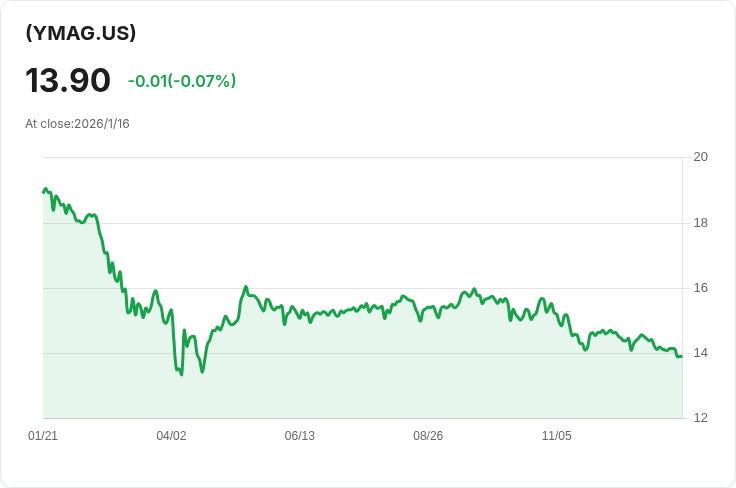The width and height of the screenshot is (736, 488).
Task: Click the 12 label on the price axis
Action: pyautogui.click(x=700, y=418)
